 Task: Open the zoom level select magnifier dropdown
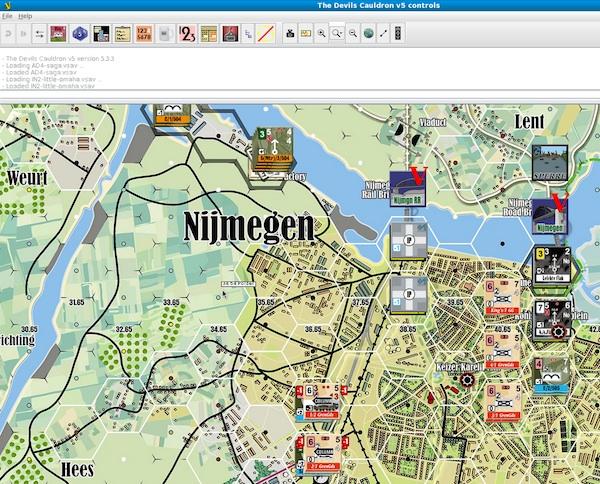[337, 33]
